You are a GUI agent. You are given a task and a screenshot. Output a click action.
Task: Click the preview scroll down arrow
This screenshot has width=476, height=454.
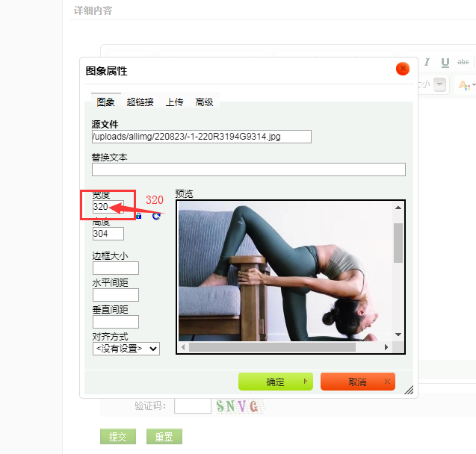tap(398, 335)
